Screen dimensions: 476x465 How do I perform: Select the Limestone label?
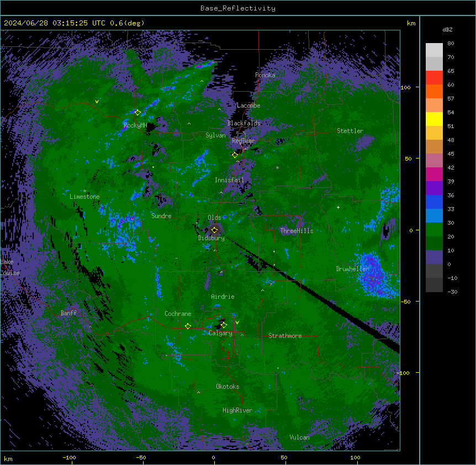(x=84, y=197)
